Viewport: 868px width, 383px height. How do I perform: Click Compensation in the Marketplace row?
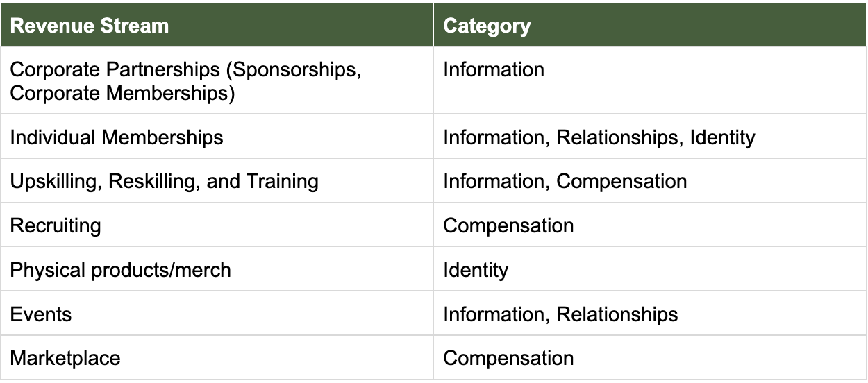click(508, 358)
